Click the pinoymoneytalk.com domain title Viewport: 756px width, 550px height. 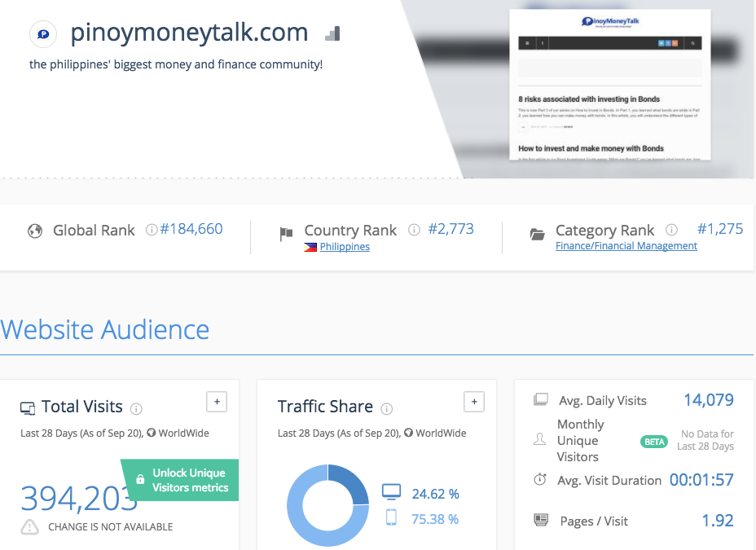pyautogui.click(x=189, y=33)
